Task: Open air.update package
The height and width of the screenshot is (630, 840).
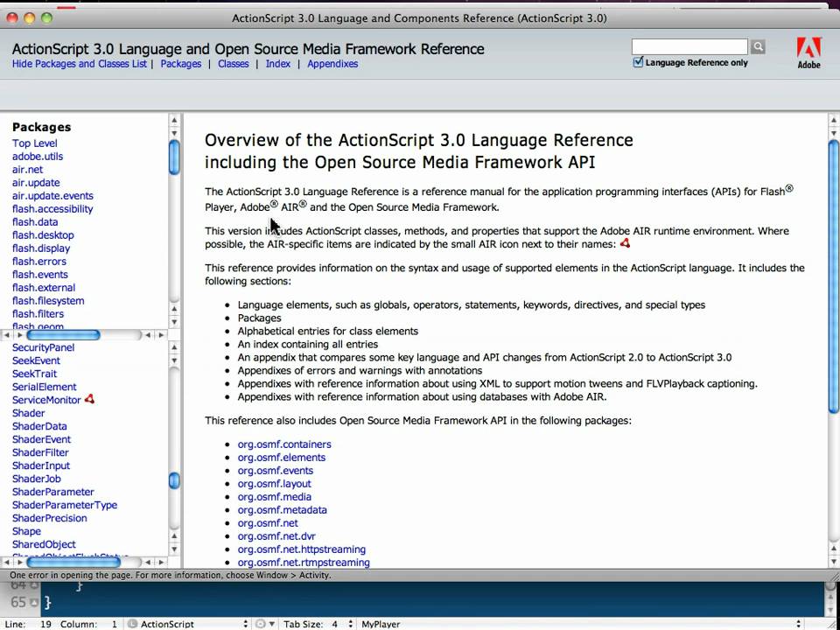Action: (x=36, y=183)
